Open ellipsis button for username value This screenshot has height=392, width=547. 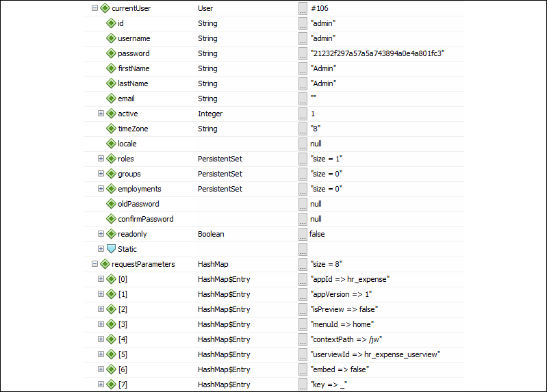point(303,39)
